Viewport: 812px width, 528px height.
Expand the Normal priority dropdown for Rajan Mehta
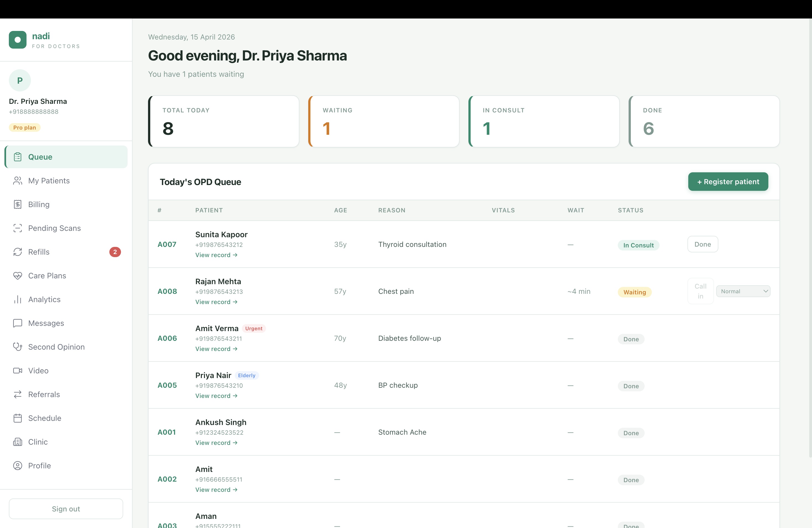(x=743, y=291)
